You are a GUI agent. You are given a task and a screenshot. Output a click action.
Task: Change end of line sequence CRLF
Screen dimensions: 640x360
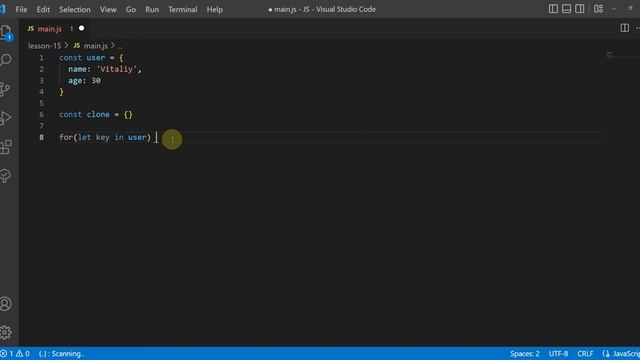click(x=585, y=353)
